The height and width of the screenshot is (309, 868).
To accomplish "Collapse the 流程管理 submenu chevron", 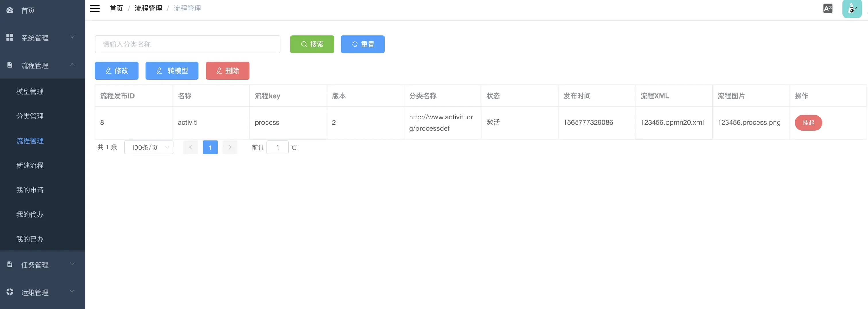I will click(x=72, y=64).
